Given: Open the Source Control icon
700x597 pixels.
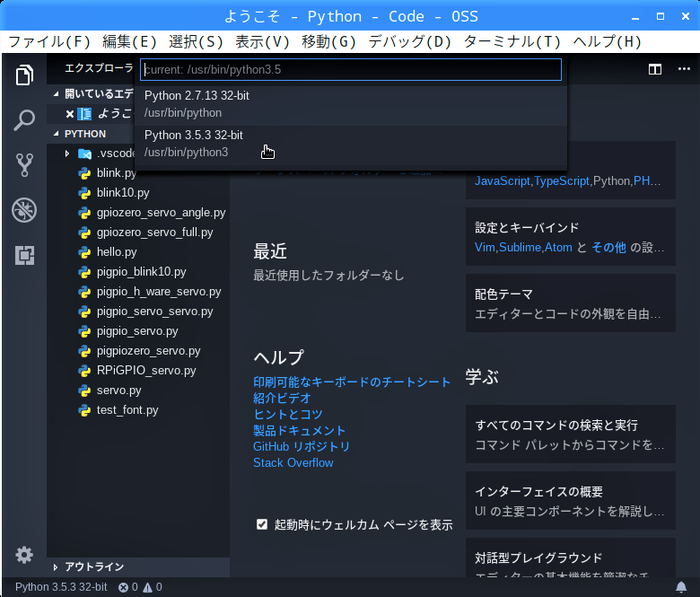Looking at the screenshot, I should (24, 165).
